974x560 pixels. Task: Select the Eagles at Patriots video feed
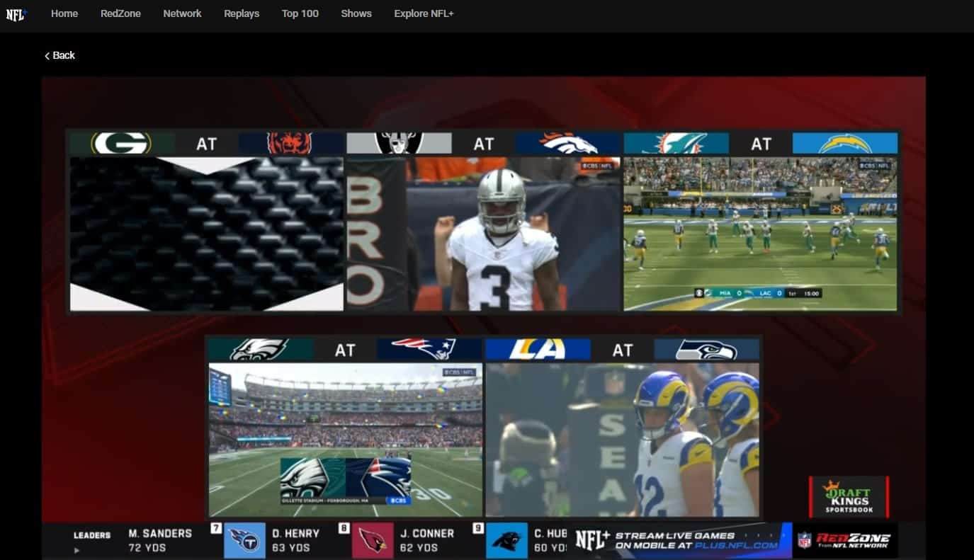coord(345,440)
